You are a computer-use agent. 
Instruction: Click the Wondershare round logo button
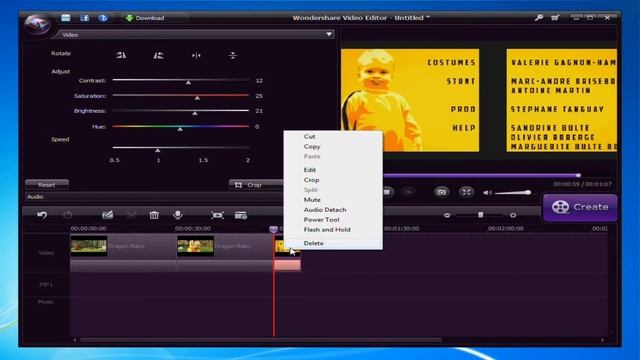point(37,24)
